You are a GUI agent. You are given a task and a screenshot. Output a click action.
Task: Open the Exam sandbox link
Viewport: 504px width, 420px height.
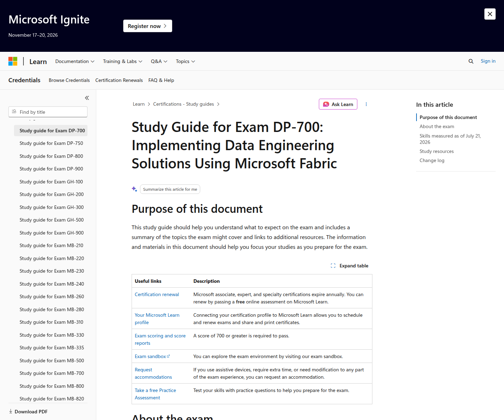(x=150, y=356)
